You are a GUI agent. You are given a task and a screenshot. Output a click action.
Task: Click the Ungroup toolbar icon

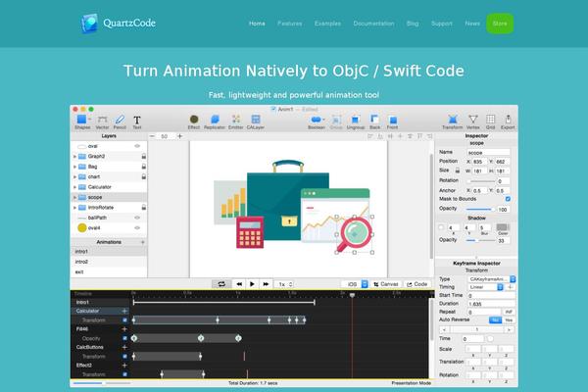tap(355, 120)
